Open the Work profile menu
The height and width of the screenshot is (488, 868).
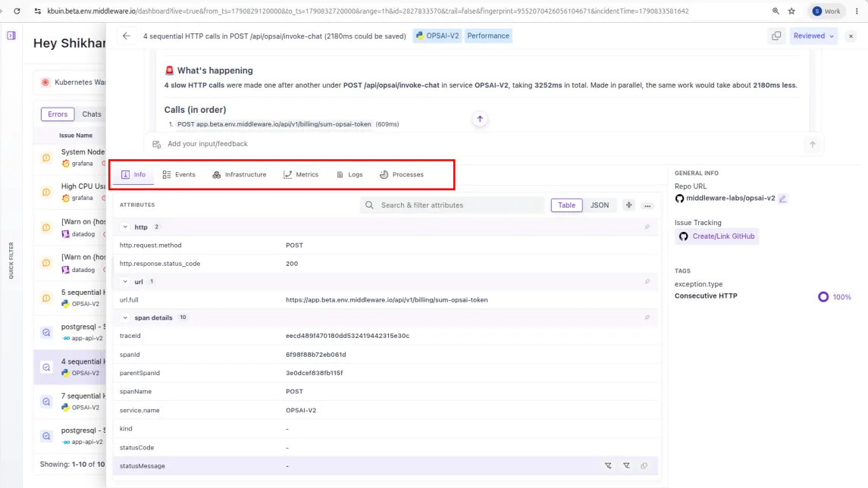click(x=826, y=11)
